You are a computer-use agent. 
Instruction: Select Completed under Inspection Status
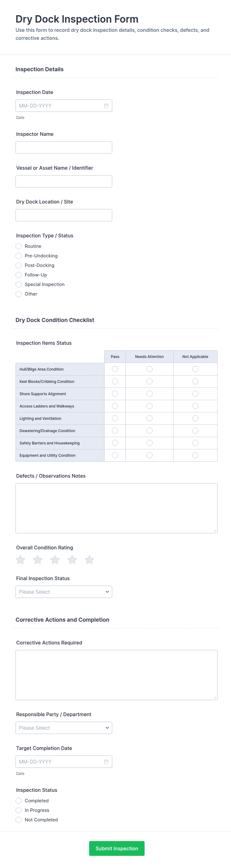19,801
